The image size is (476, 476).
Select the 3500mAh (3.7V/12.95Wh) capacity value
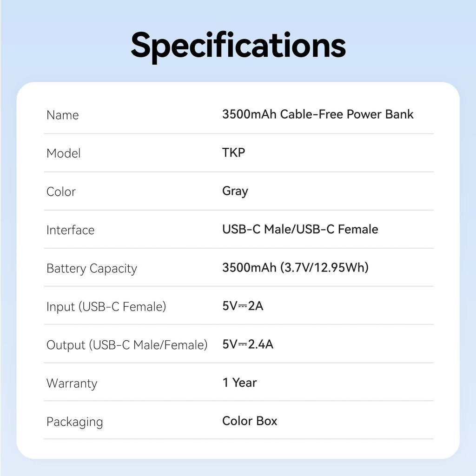(x=295, y=268)
